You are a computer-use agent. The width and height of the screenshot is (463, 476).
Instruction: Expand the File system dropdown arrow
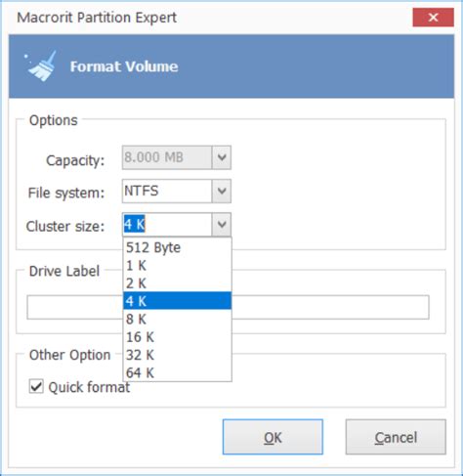coord(222,191)
